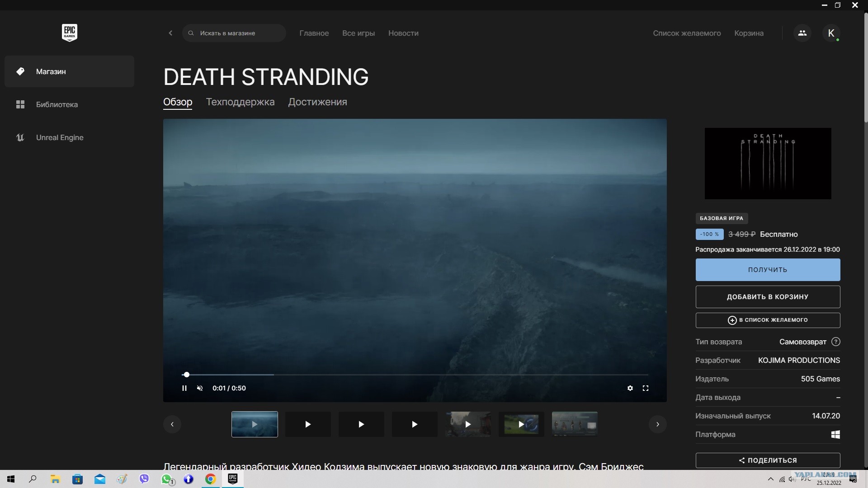Screen dimensions: 868x488
Task: Click the ПОДЕЛИТЬСЯ share button
Action: [x=768, y=460]
